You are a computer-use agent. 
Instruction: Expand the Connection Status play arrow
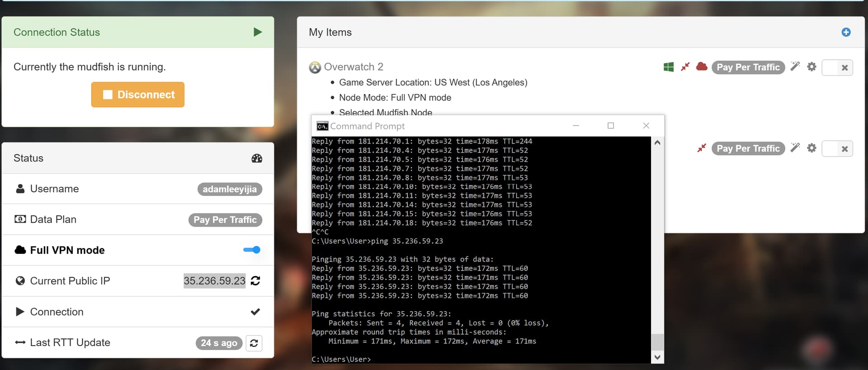point(258,32)
